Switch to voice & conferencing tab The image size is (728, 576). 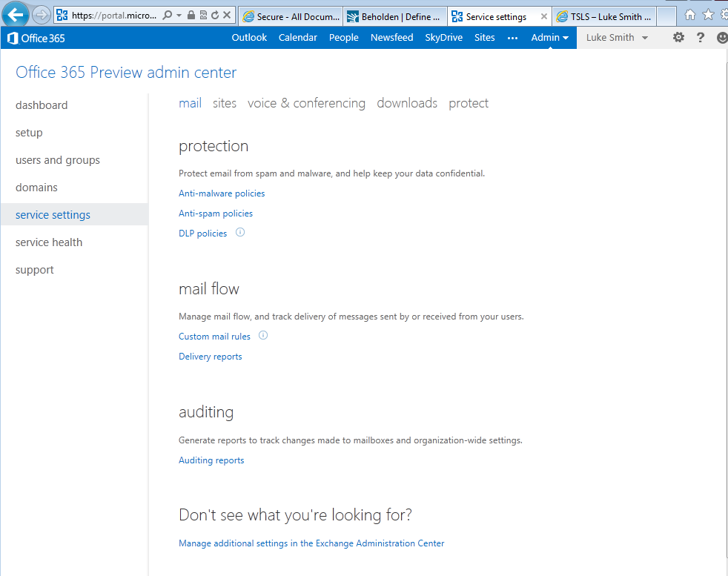click(x=306, y=103)
